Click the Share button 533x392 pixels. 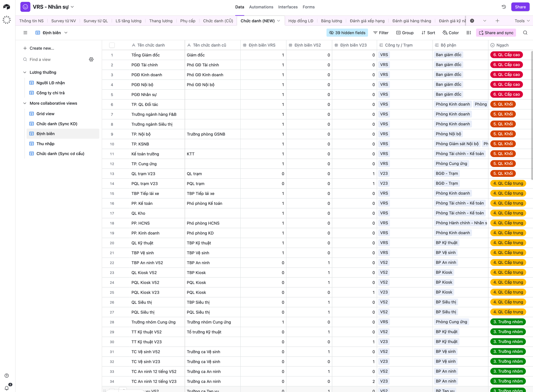[x=520, y=7]
